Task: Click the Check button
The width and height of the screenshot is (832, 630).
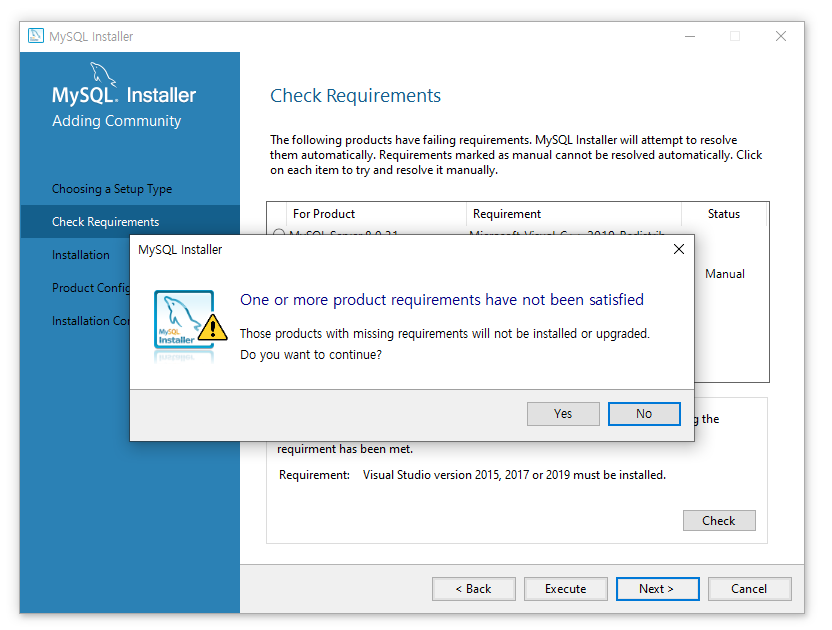Action: 719,521
